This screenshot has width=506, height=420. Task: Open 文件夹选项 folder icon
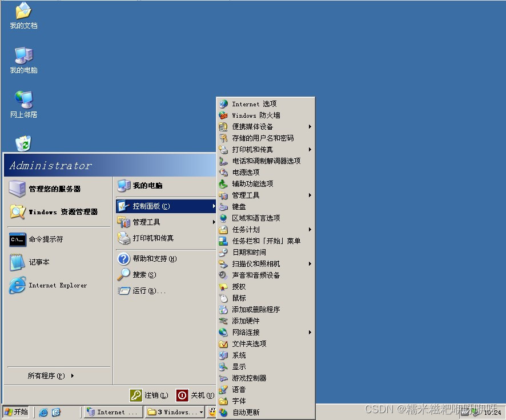click(223, 344)
